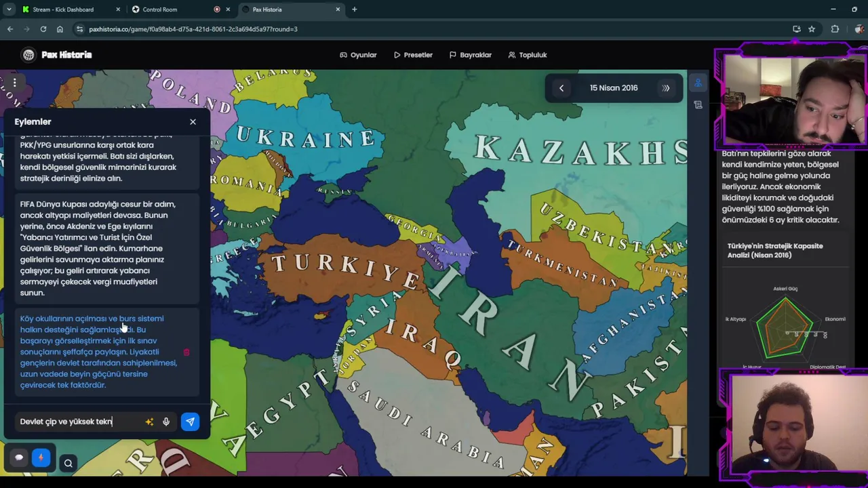868x488 pixels.
Task: Click Georgia on the map
Action: tap(415, 228)
